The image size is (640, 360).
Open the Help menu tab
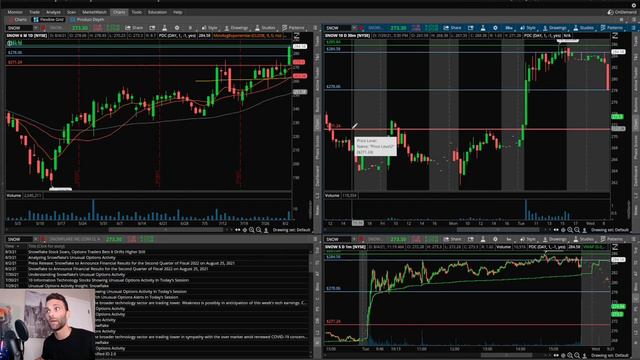pos(178,12)
